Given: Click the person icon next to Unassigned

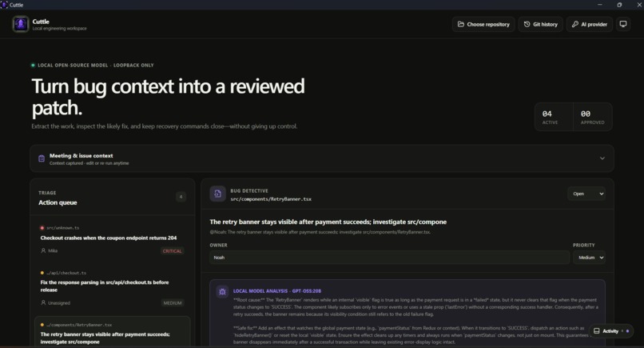Looking at the screenshot, I should coord(43,302).
